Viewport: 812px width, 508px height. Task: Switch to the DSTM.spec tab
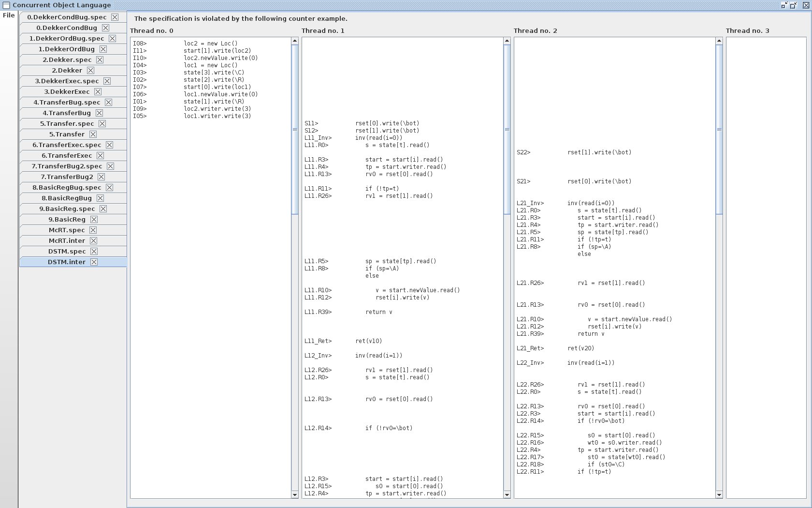click(x=73, y=251)
